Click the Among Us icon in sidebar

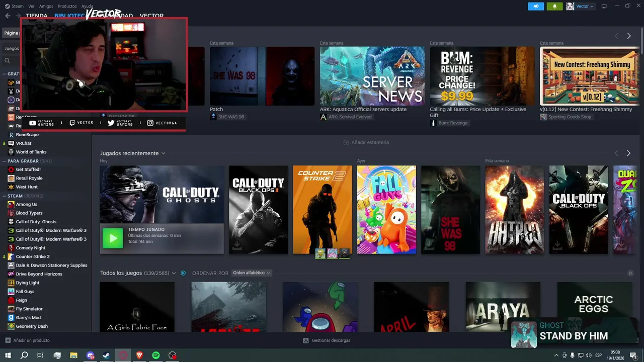[x=11, y=204]
